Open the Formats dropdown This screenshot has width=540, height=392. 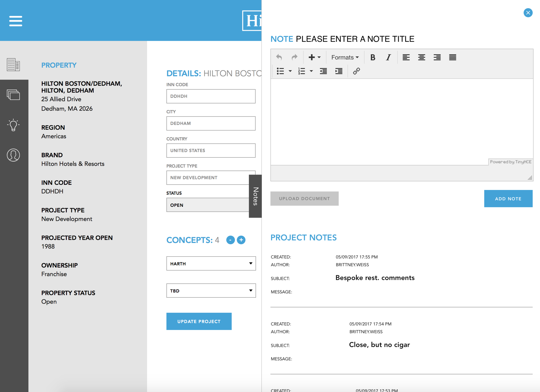click(x=345, y=57)
